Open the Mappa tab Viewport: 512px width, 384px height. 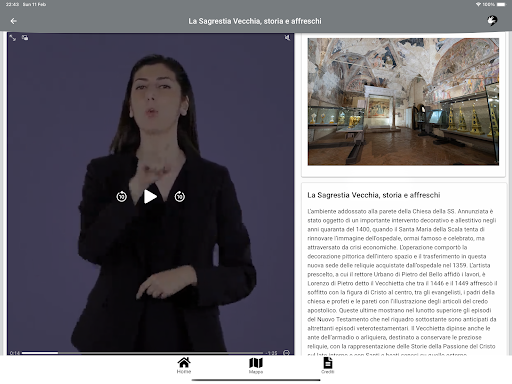pos(256,365)
